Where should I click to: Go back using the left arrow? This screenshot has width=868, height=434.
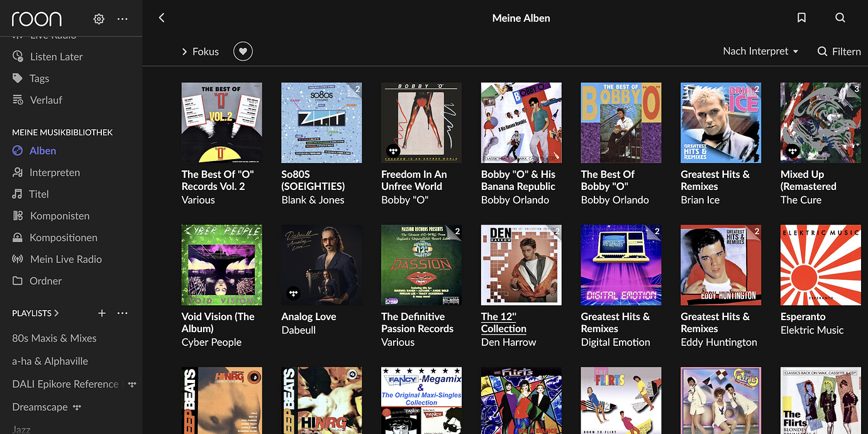pos(162,18)
